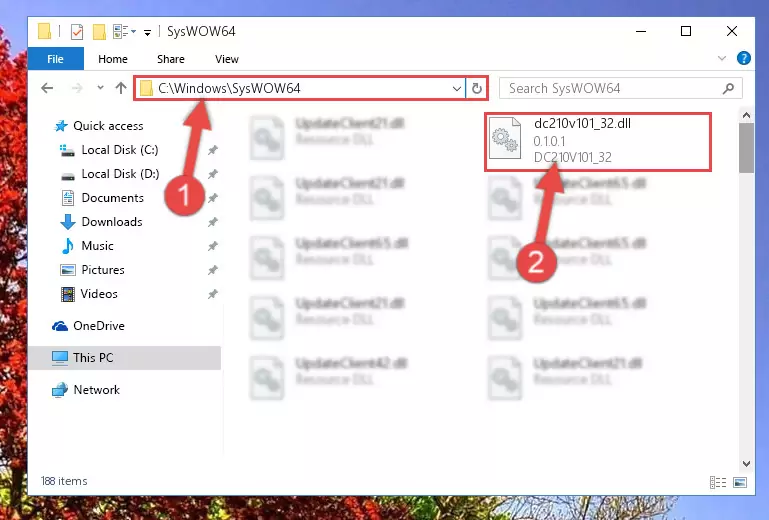Click the pin icon beside Local Disk (D:)
The image size is (769, 520).
212,174
